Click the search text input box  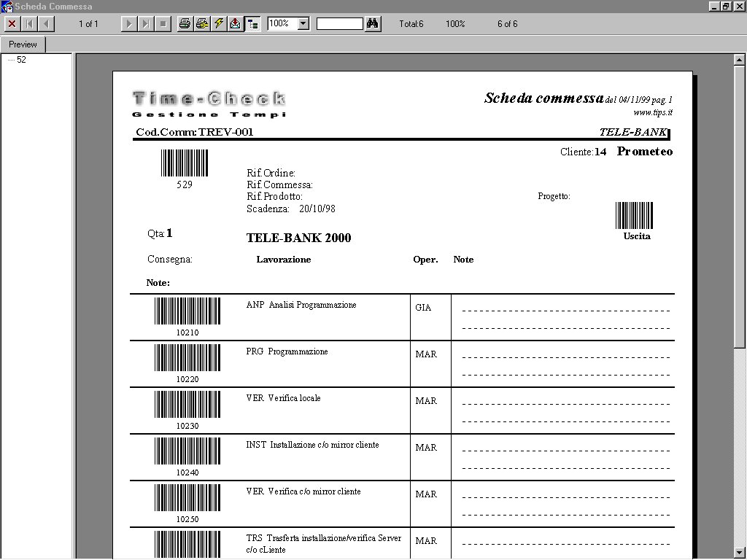[340, 23]
